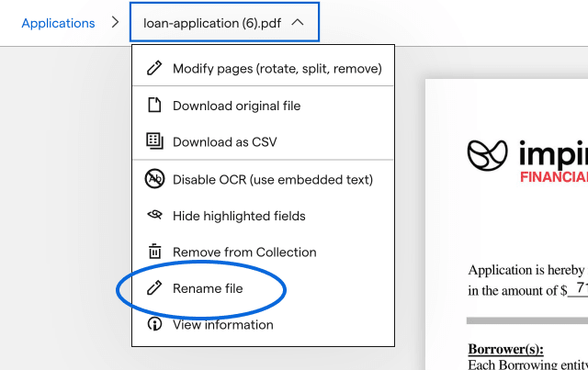Click the 'Each Borrowing entity' text line

[527, 364]
